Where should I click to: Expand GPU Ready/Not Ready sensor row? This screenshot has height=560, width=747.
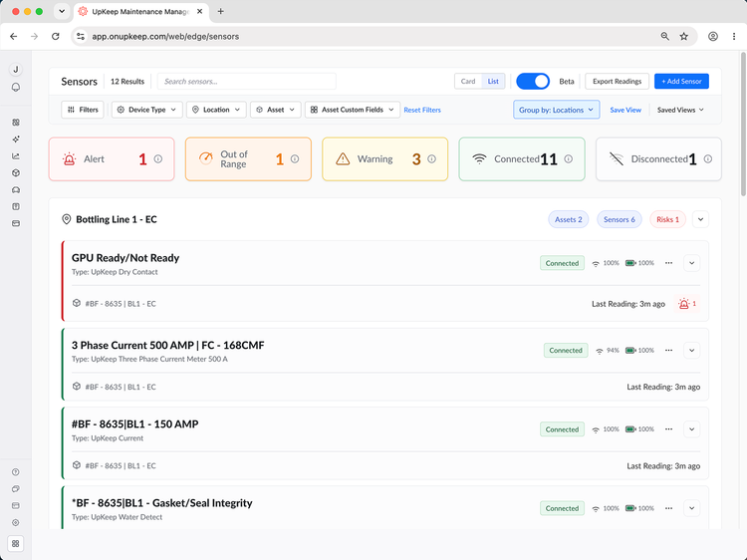692,263
